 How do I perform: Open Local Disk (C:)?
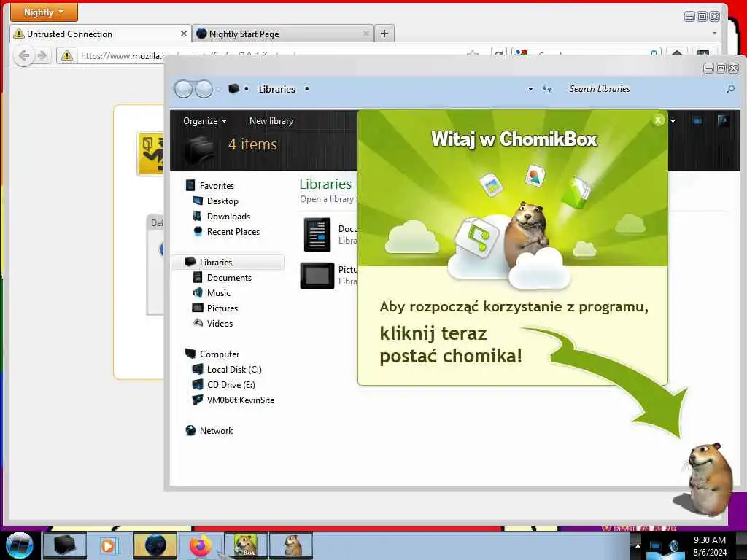pos(226,370)
